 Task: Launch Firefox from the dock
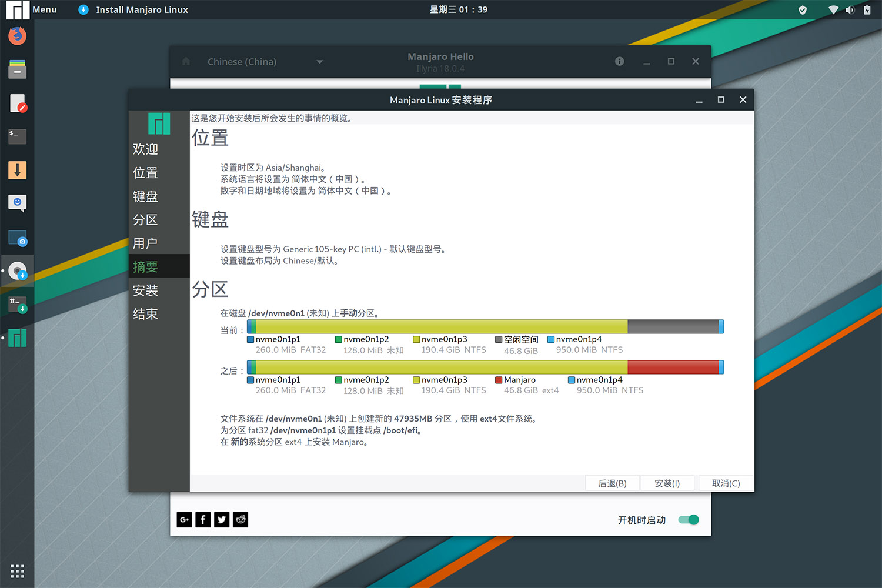17,36
